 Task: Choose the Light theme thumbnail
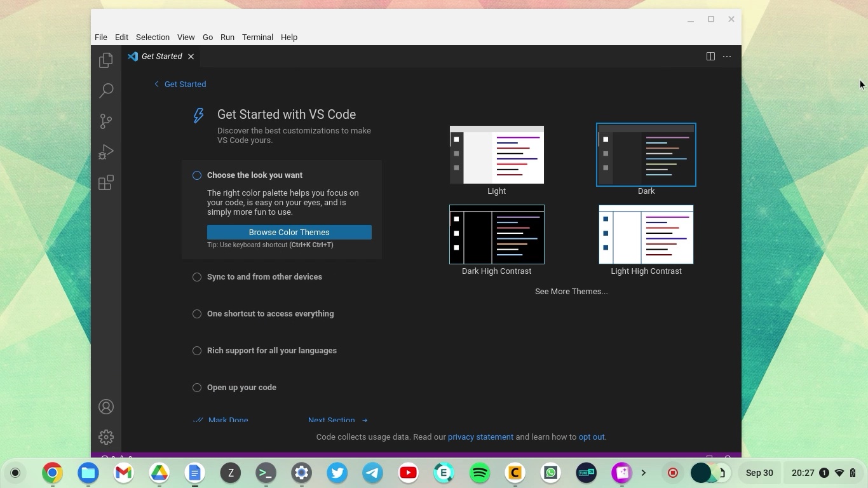tap(497, 155)
